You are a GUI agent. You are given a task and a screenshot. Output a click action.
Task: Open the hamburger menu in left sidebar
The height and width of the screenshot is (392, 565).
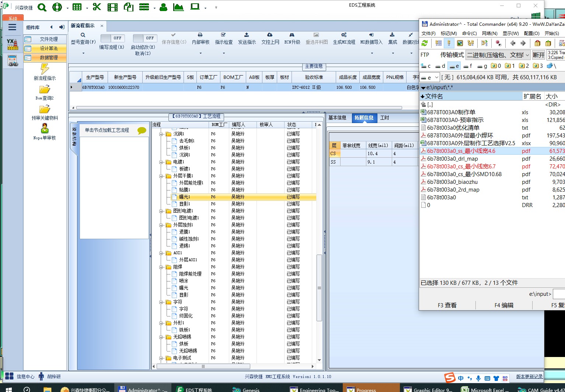point(12,27)
